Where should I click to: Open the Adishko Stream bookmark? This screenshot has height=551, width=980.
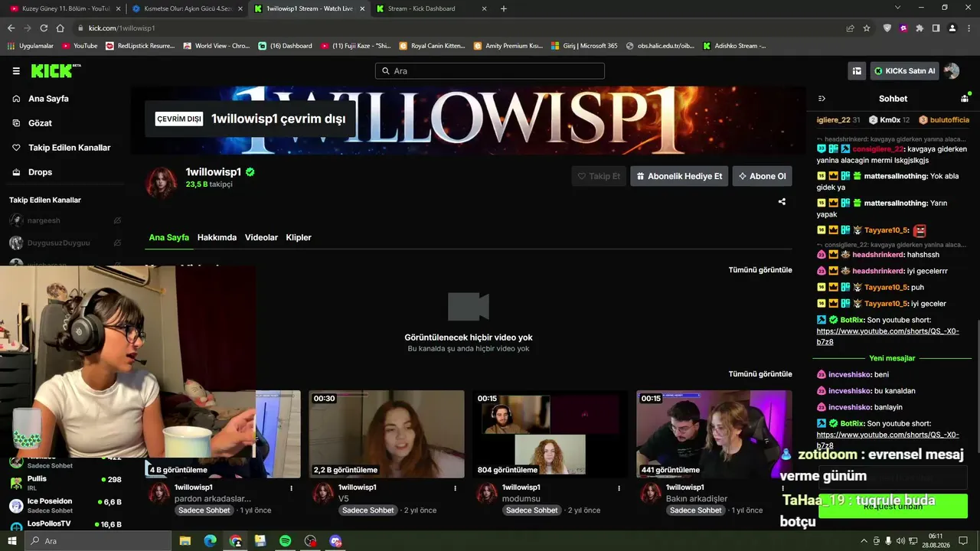click(x=734, y=46)
